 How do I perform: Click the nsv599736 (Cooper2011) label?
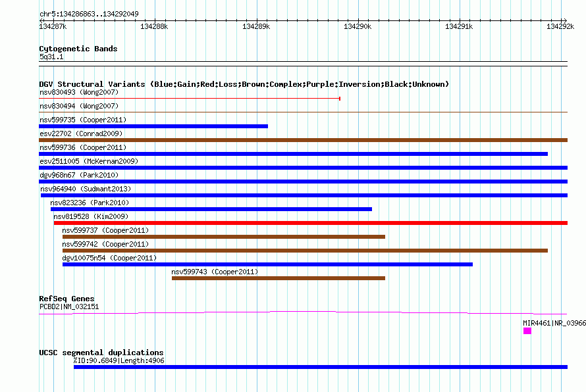[83, 147]
